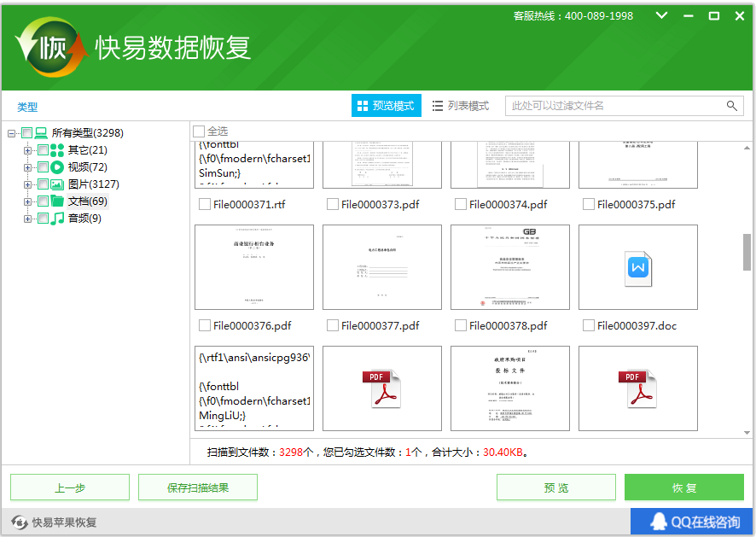Click the green 恢复 button
The width and height of the screenshot is (756, 537).
[x=684, y=487]
